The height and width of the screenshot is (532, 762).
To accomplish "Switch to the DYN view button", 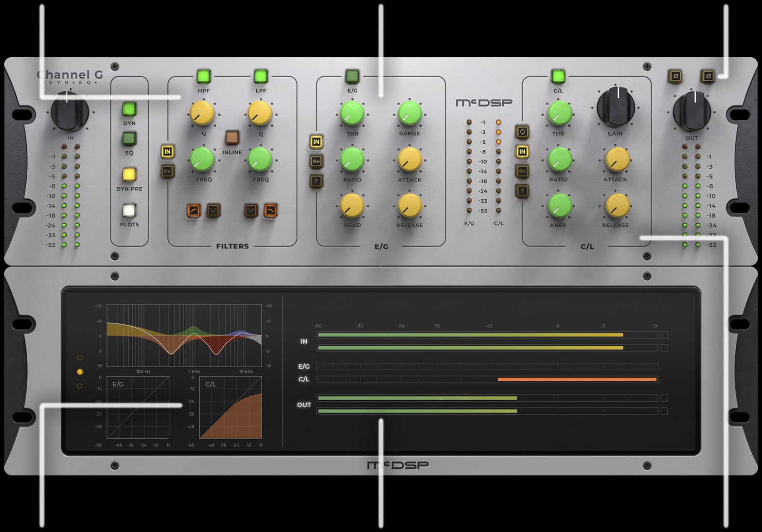I will point(129,109).
